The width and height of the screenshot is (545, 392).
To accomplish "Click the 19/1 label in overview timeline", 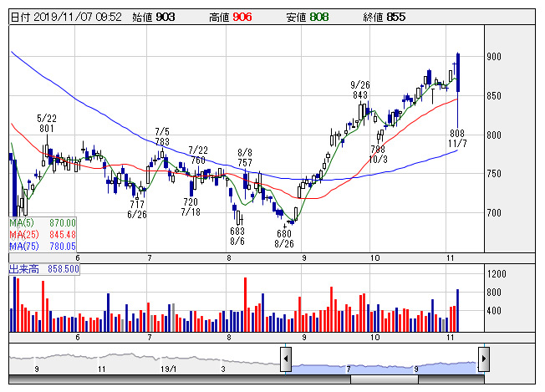I will pos(169,369).
